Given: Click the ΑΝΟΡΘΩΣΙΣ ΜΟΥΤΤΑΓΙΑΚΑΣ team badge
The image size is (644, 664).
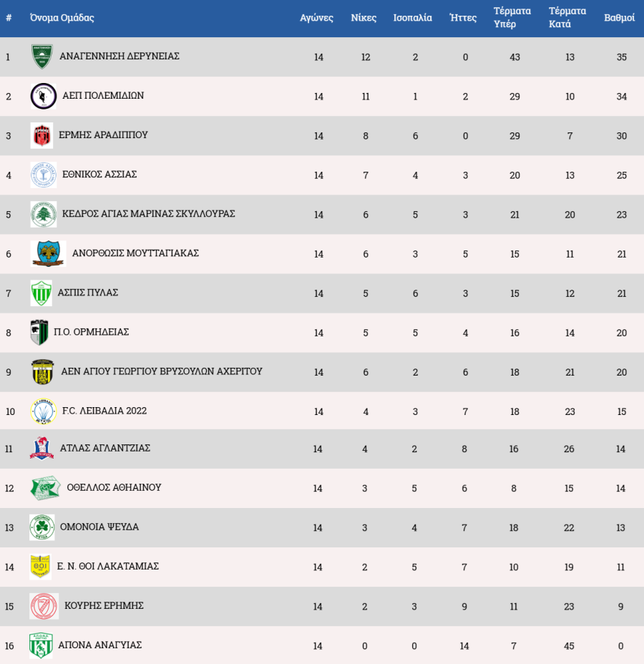Looking at the screenshot, I should [x=49, y=254].
